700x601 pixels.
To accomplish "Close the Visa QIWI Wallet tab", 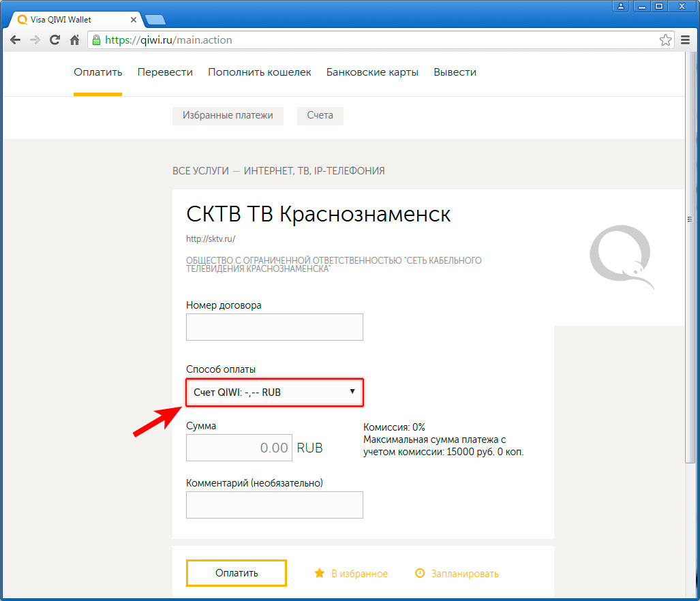I will pos(133,20).
